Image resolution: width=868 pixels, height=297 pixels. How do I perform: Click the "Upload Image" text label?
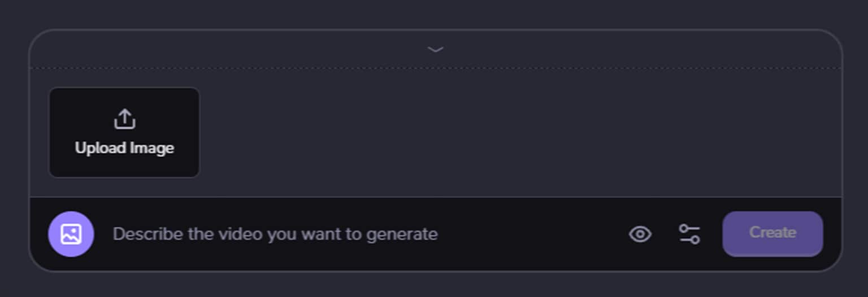point(124,148)
